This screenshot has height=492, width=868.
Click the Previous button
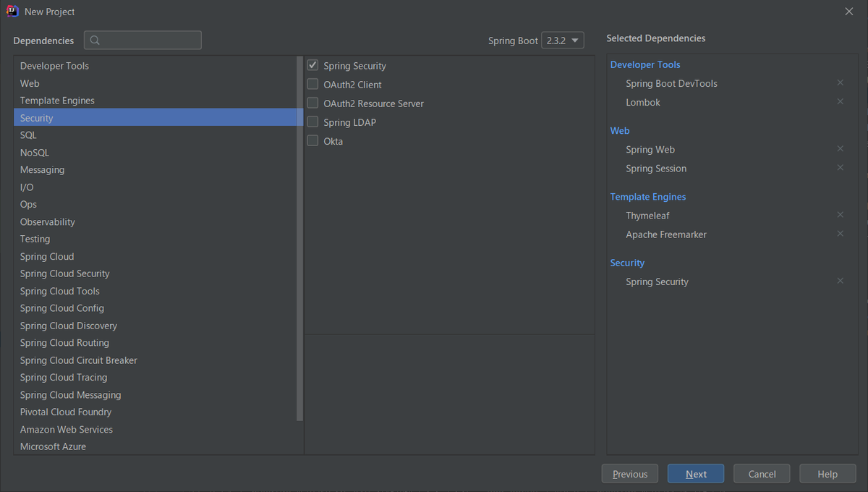tap(630, 474)
